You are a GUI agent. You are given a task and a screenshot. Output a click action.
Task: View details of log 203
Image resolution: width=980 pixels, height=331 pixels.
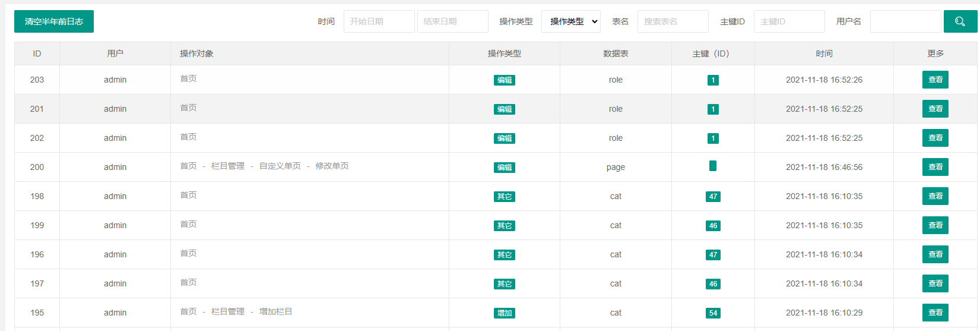click(935, 80)
